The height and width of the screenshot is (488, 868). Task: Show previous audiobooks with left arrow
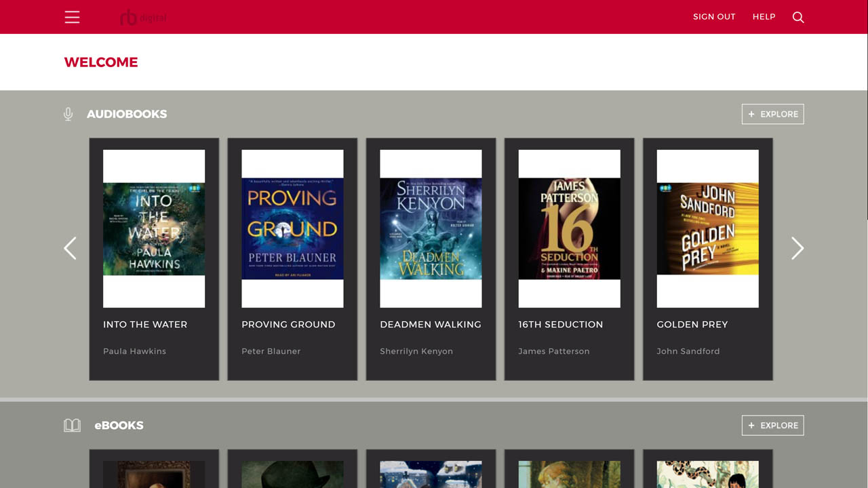click(70, 248)
